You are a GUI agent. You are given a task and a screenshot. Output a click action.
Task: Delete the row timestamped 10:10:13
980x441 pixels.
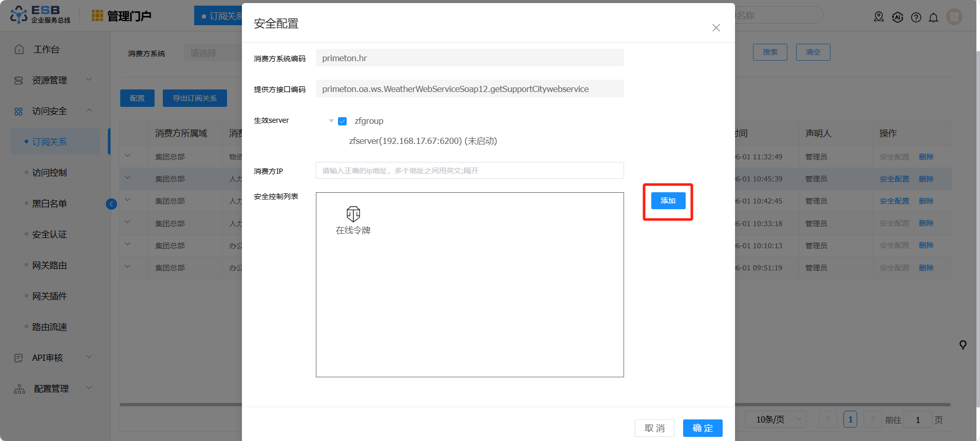926,246
